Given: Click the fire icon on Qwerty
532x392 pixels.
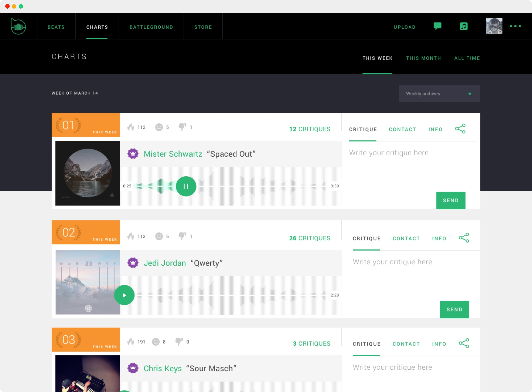Looking at the screenshot, I should click(131, 236).
